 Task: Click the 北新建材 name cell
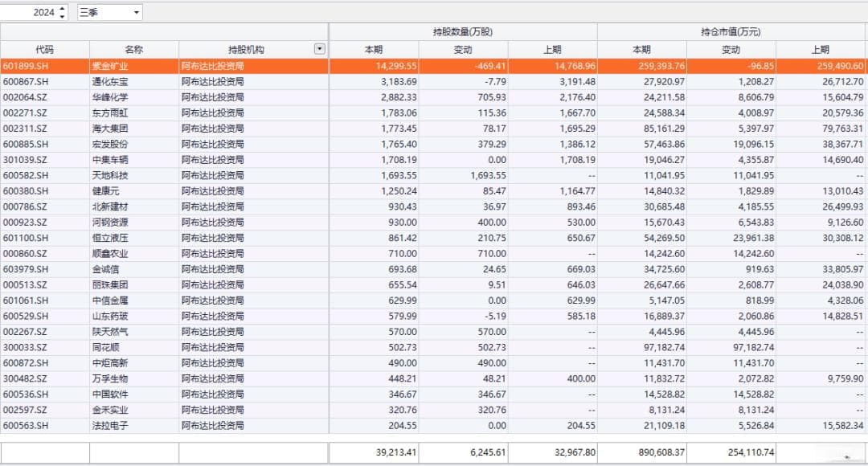(134, 206)
